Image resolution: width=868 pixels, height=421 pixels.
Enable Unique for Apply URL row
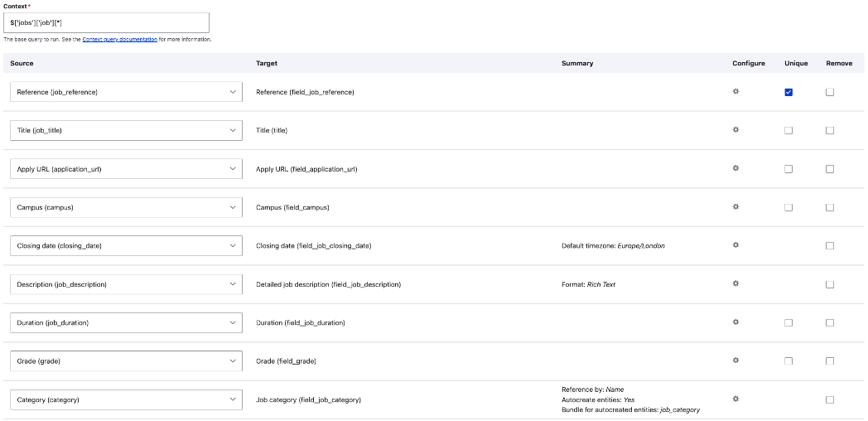pos(788,169)
